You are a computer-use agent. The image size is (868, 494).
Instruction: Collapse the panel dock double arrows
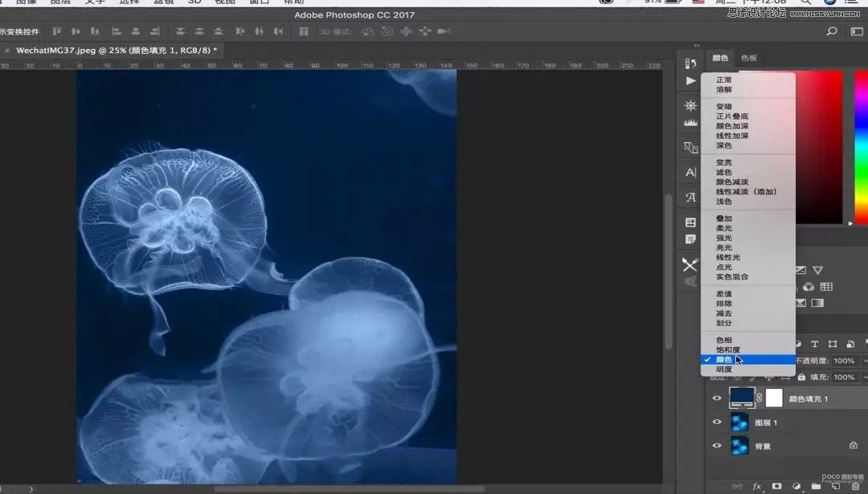point(697,45)
